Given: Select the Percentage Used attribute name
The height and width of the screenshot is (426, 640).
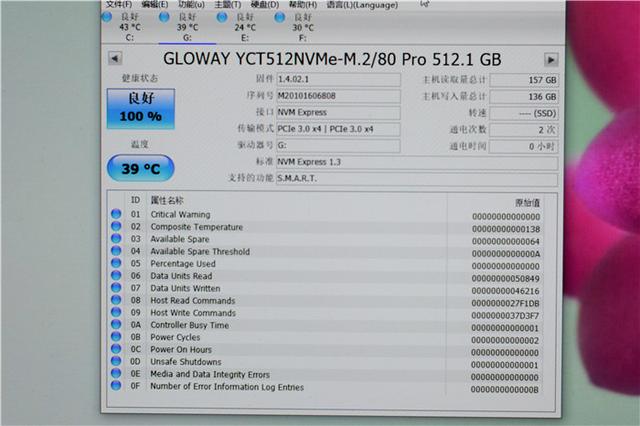Looking at the screenshot, I should click(x=183, y=264).
